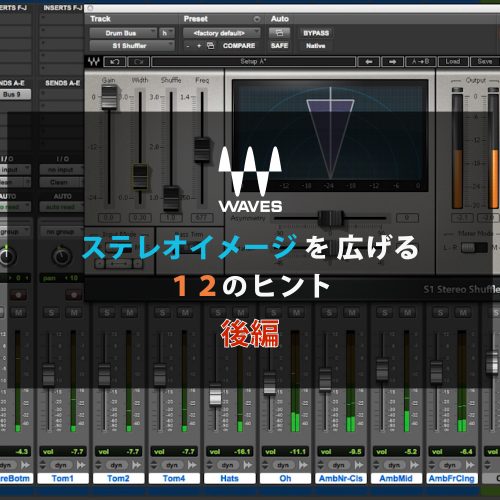The height and width of the screenshot is (500, 500).
Task: Click the AmbMid track name
Action: (x=396, y=478)
